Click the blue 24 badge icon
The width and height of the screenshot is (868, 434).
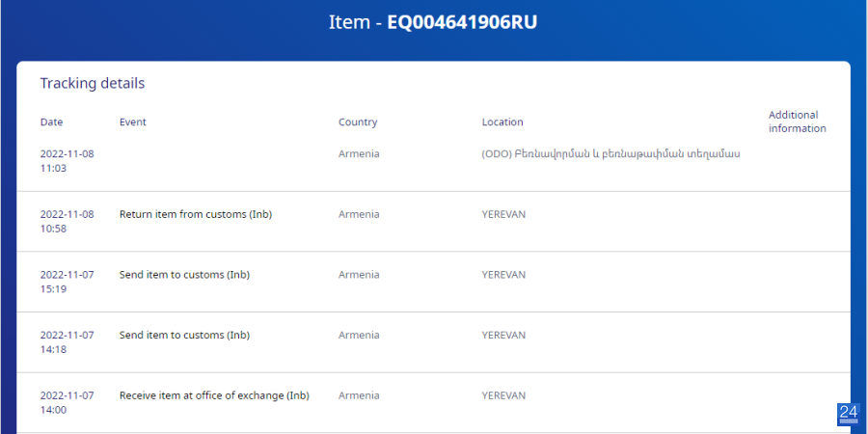pyautogui.click(x=848, y=414)
